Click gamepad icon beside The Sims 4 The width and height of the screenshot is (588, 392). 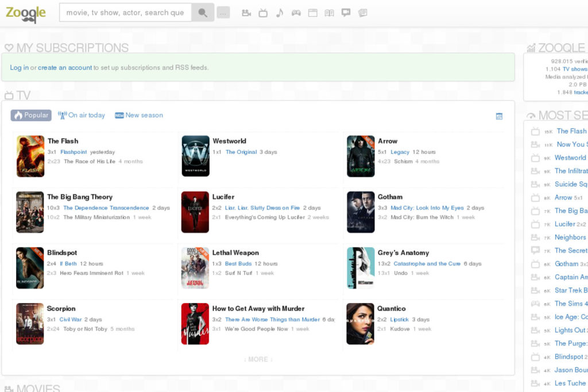tap(536, 304)
